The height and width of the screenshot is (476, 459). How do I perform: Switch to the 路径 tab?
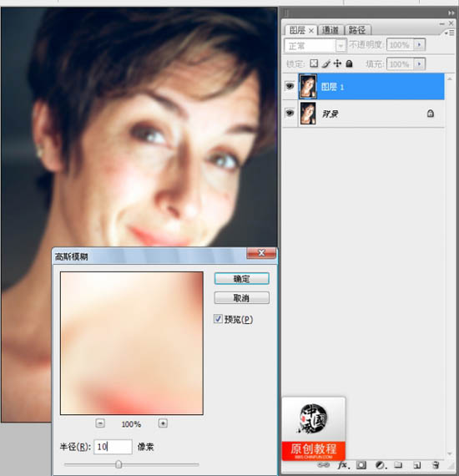(x=357, y=30)
